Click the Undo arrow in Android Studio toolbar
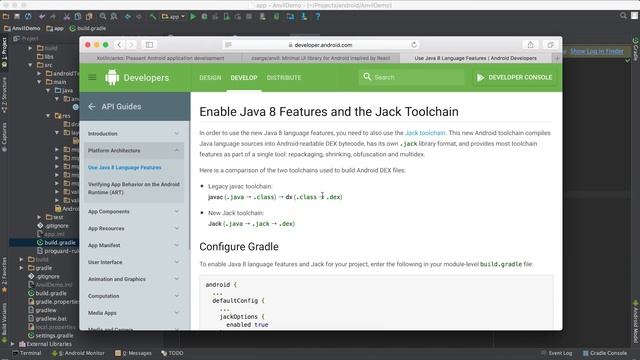This screenshot has height=360, width=640. (42, 17)
